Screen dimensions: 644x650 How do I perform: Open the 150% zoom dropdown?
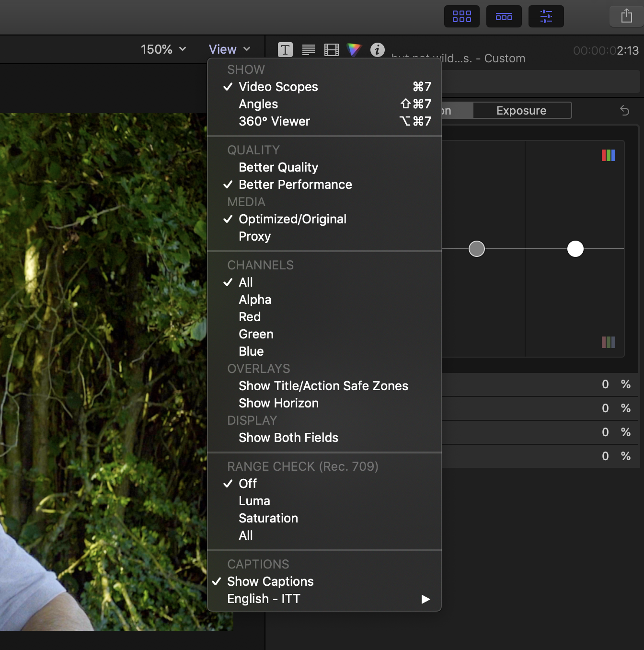pyautogui.click(x=163, y=49)
